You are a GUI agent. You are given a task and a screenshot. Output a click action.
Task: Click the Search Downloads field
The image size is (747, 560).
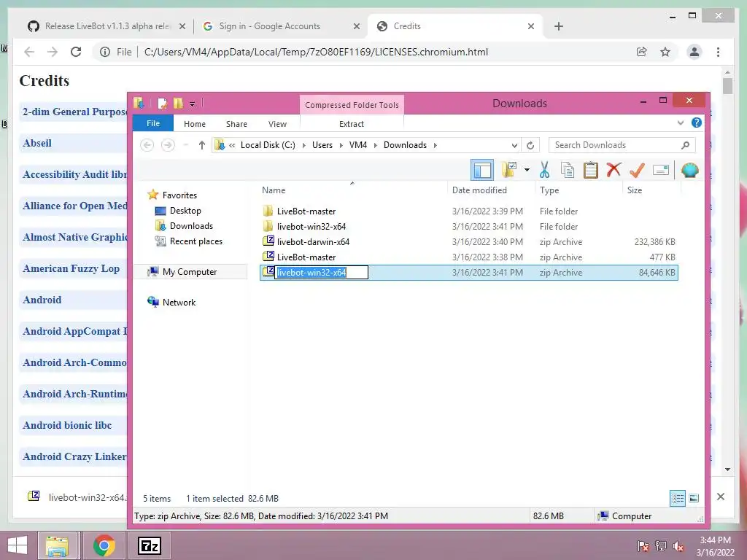(622, 145)
